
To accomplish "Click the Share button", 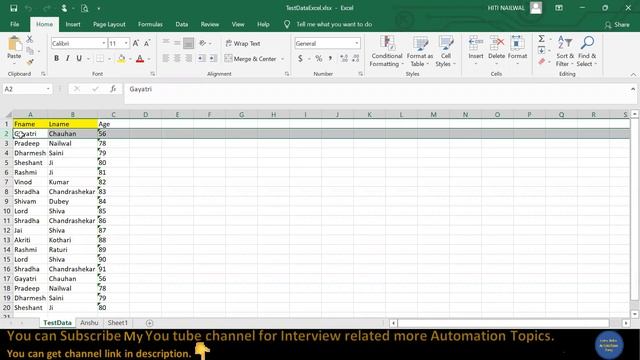I will coord(617,25).
